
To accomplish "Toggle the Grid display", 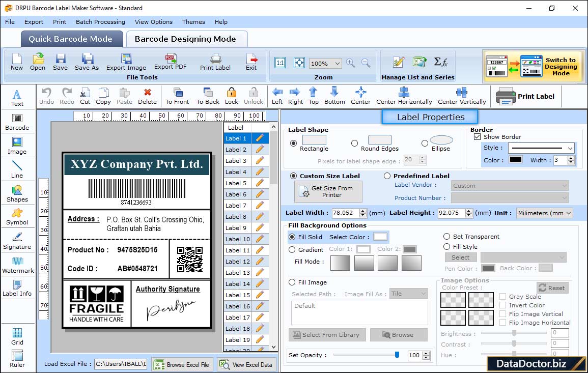I will [x=17, y=336].
